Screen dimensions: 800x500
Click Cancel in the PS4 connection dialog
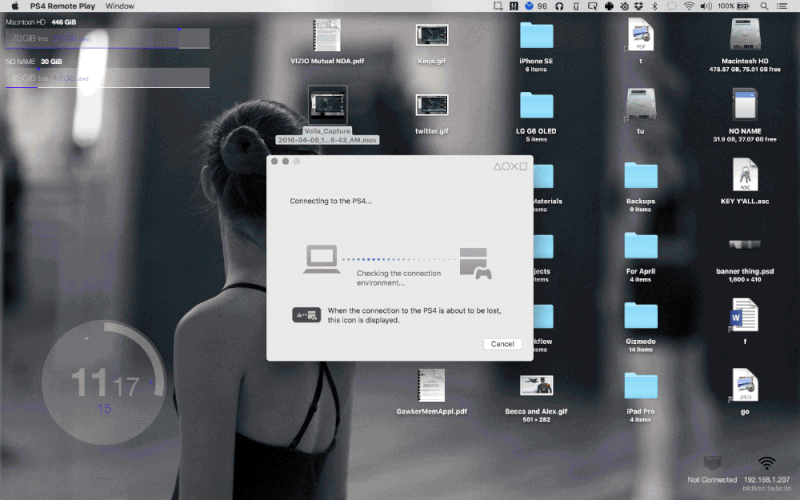[x=502, y=344]
